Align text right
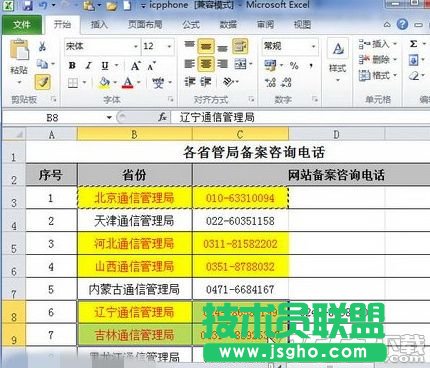The height and width of the screenshot is (368, 430). (222, 64)
